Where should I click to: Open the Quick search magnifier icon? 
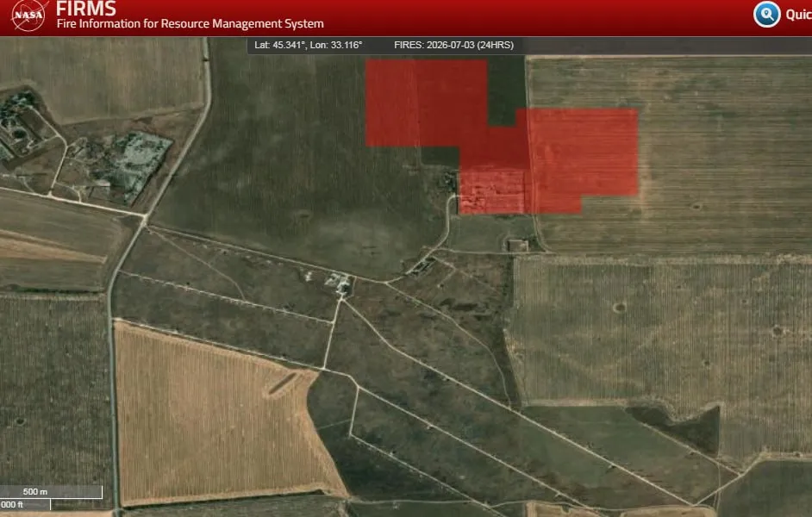[767, 14]
